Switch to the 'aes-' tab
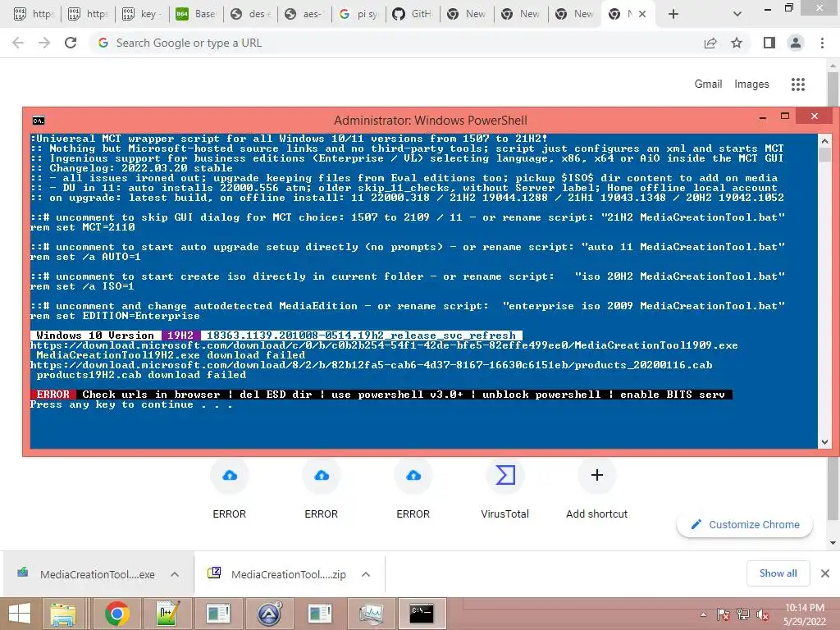840x630 pixels. pyautogui.click(x=305, y=14)
